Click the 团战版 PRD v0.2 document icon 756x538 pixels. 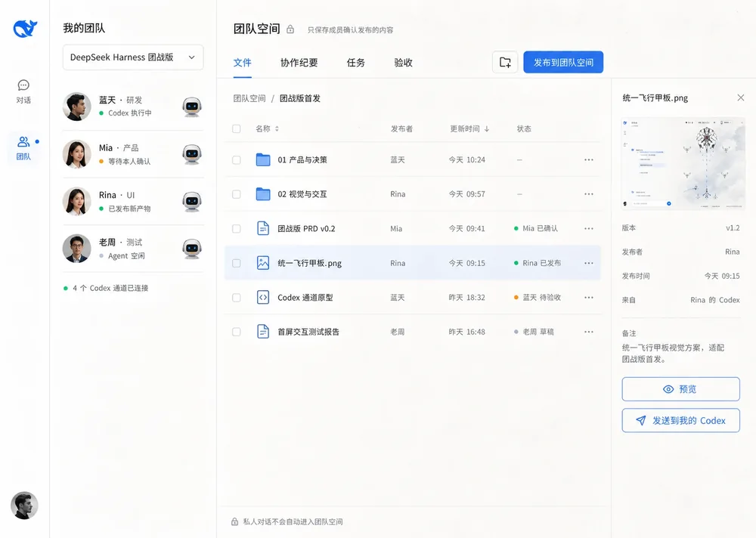click(x=263, y=228)
